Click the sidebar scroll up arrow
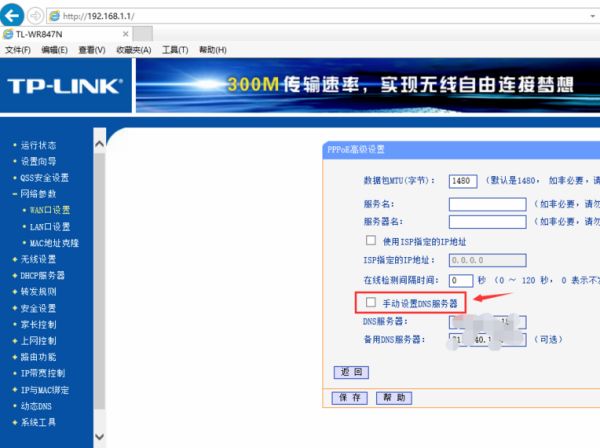The height and width of the screenshot is (448, 600). [98, 144]
